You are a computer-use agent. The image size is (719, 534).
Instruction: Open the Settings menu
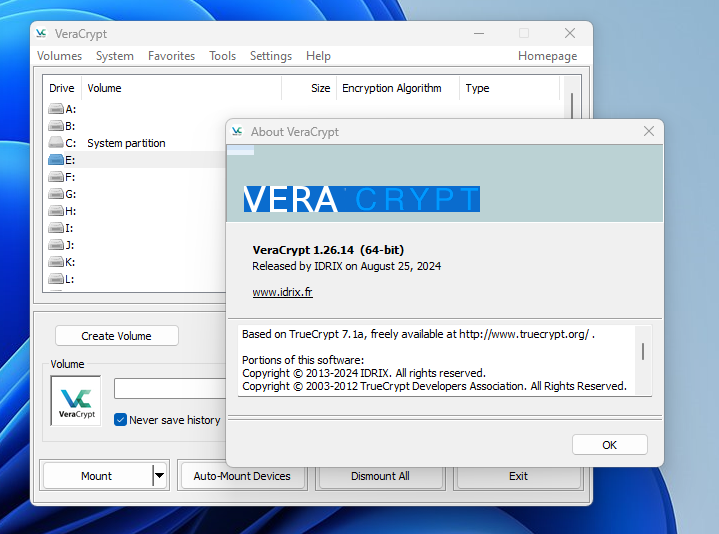pyautogui.click(x=271, y=56)
